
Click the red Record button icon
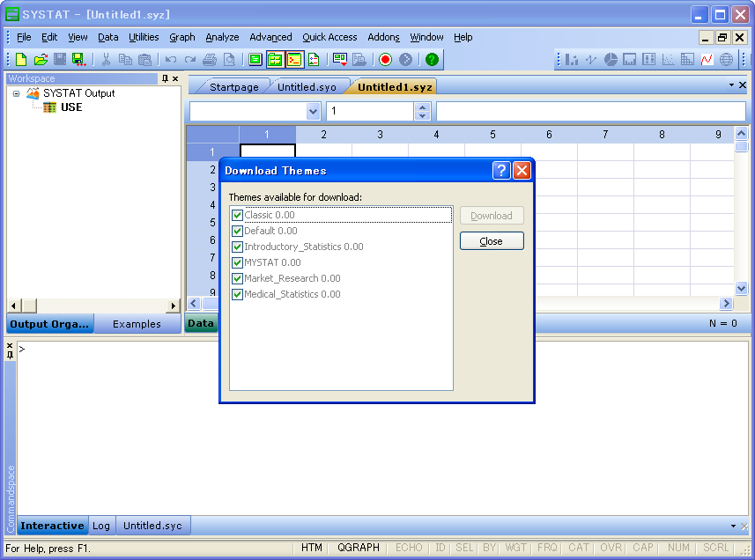[x=385, y=59]
